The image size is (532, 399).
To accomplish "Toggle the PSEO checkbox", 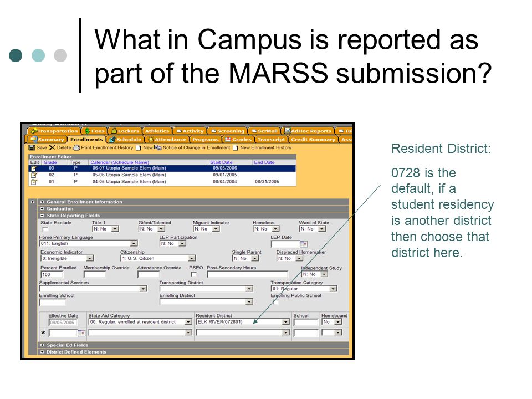I will pos(194,274).
